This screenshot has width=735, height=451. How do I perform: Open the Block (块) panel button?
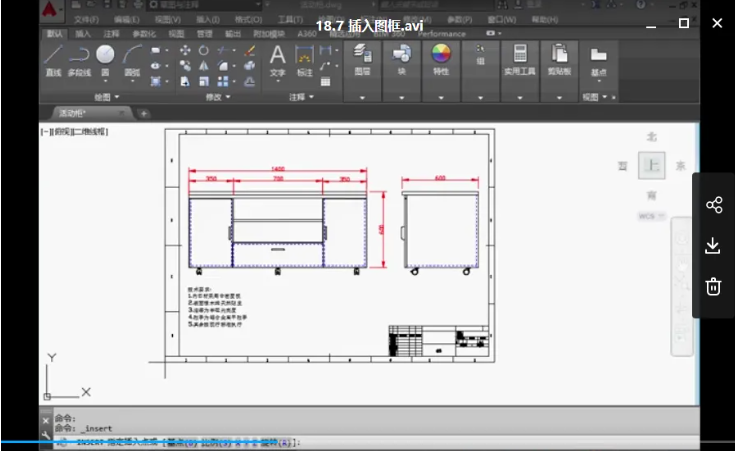pos(402,59)
